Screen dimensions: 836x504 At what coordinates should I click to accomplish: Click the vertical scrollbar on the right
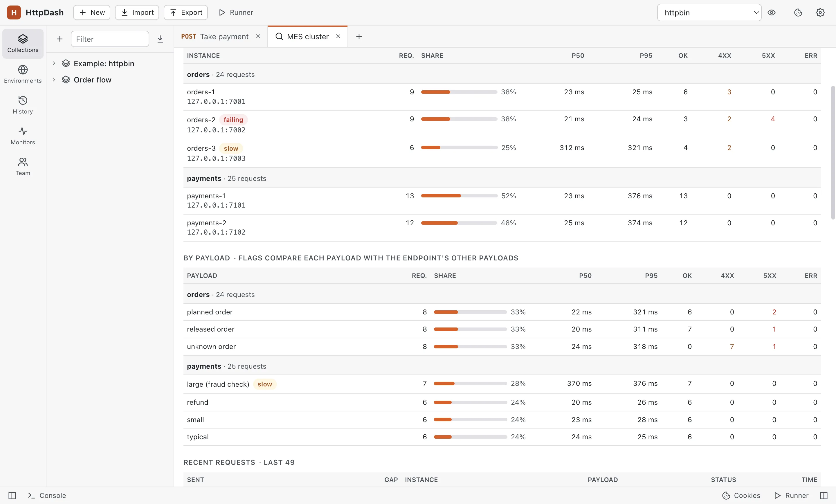(x=833, y=153)
